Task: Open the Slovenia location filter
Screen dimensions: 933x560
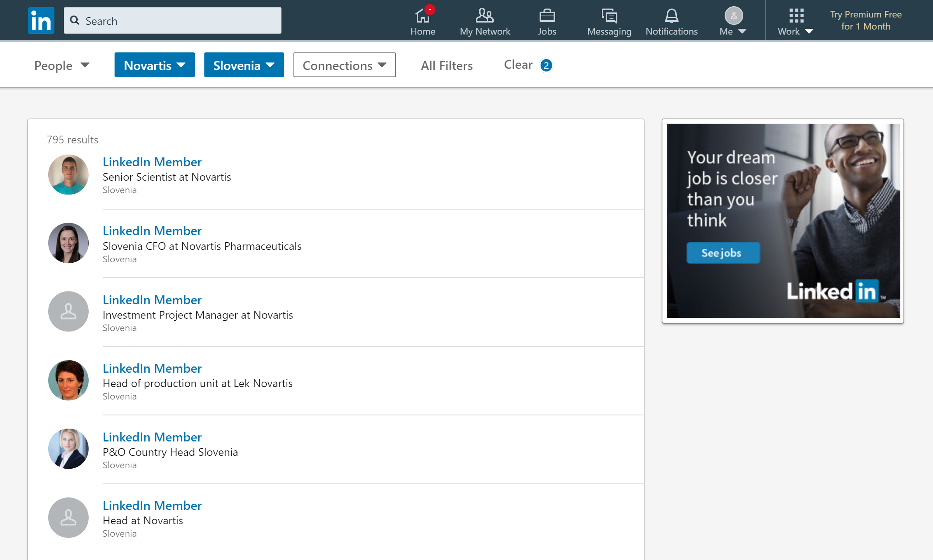Action: 244,65
